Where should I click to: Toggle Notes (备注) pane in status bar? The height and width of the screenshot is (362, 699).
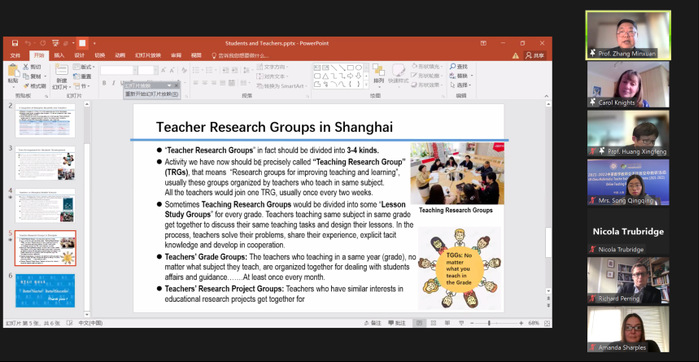pos(373,323)
